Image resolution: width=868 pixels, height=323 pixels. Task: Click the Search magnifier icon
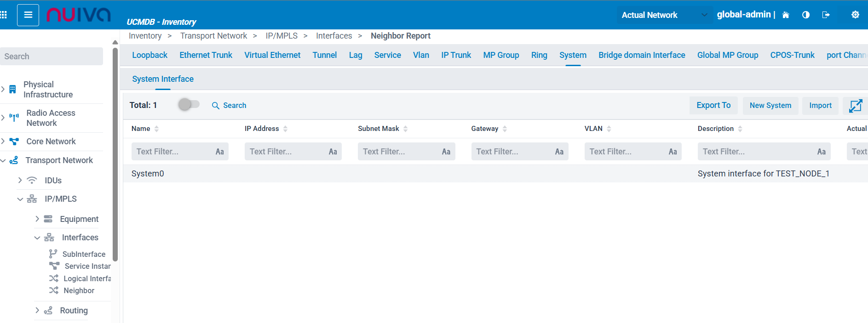[x=215, y=106]
